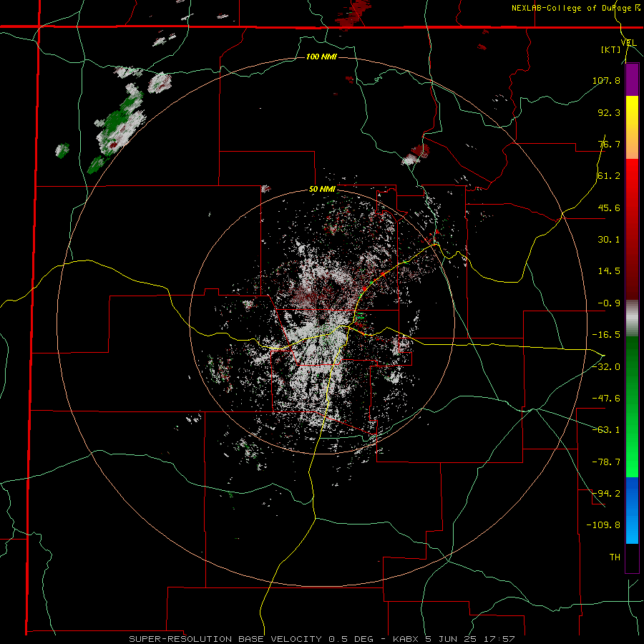Click the yellow-orange segment of the color bar
This screenshot has height=644, width=644.
coord(632,127)
